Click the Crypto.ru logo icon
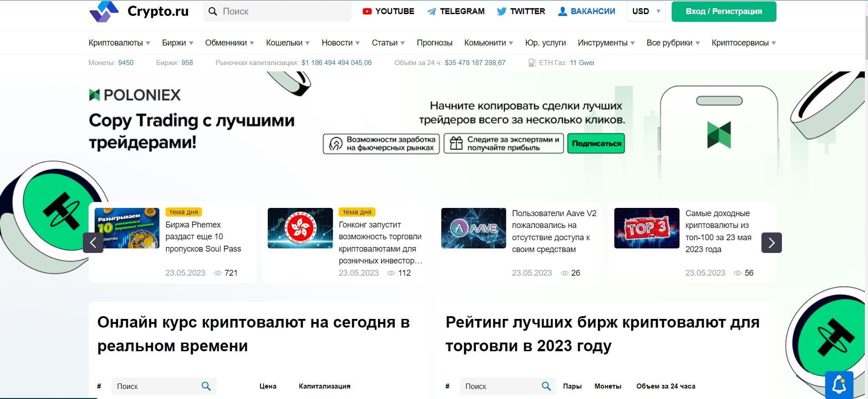The width and height of the screenshot is (868, 399). tap(104, 11)
